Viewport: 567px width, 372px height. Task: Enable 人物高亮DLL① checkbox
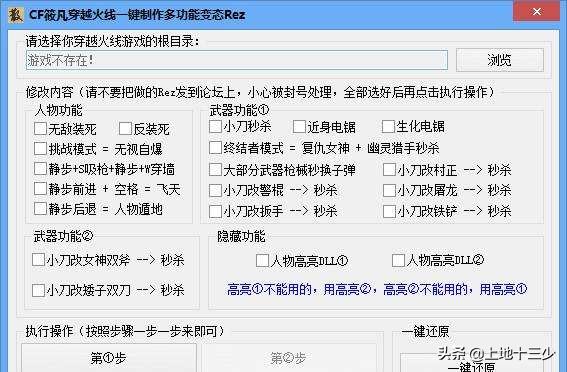click(x=263, y=260)
